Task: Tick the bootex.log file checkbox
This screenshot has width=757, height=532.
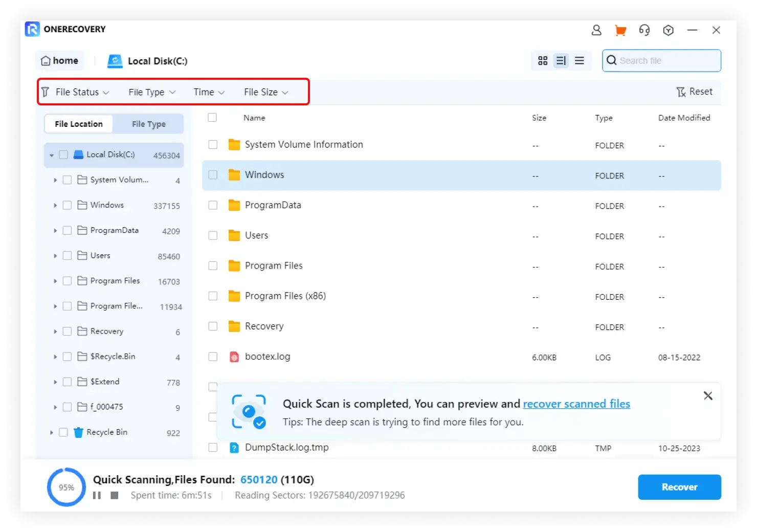Action: [x=213, y=357]
